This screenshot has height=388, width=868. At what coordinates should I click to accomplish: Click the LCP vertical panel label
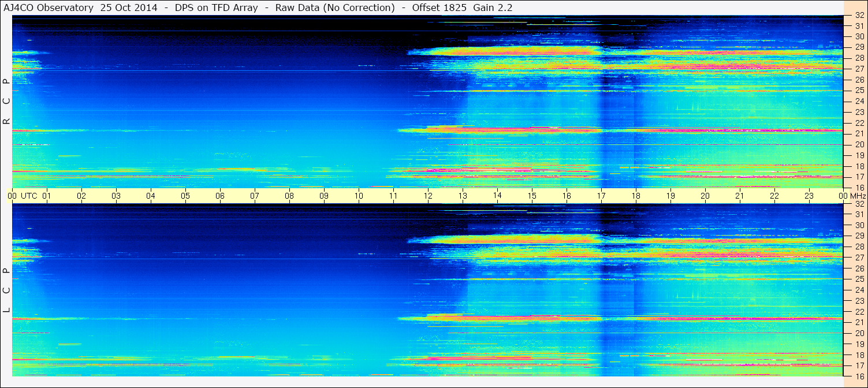click(6, 290)
